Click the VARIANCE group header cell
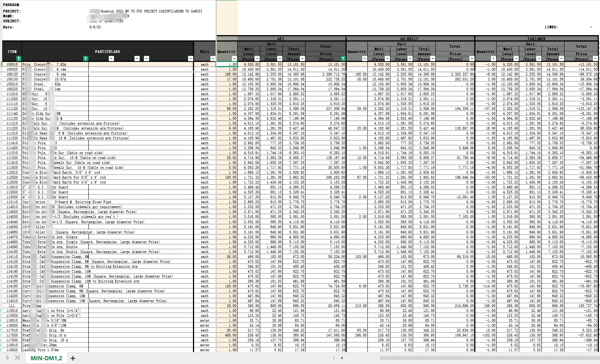Image resolution: width=600 pixels, height=364 pixels. pos(536,39)
